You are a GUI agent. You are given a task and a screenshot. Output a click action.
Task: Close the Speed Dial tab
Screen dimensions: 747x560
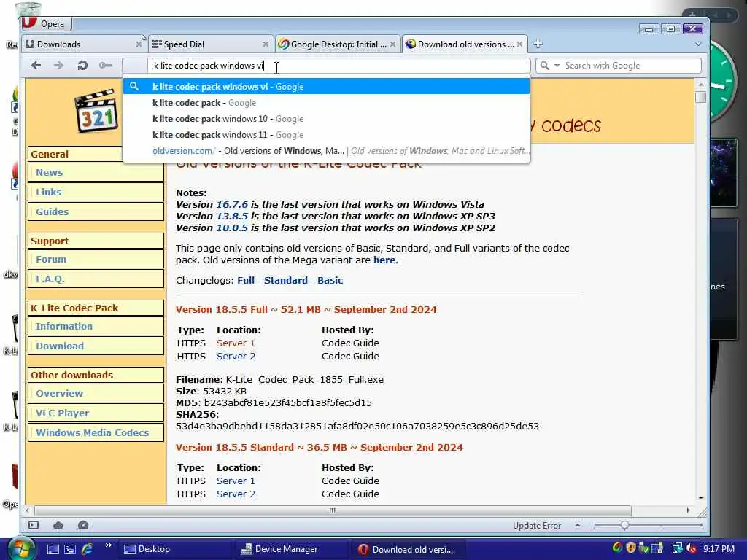pyautogui.click(x=266, y=44)
